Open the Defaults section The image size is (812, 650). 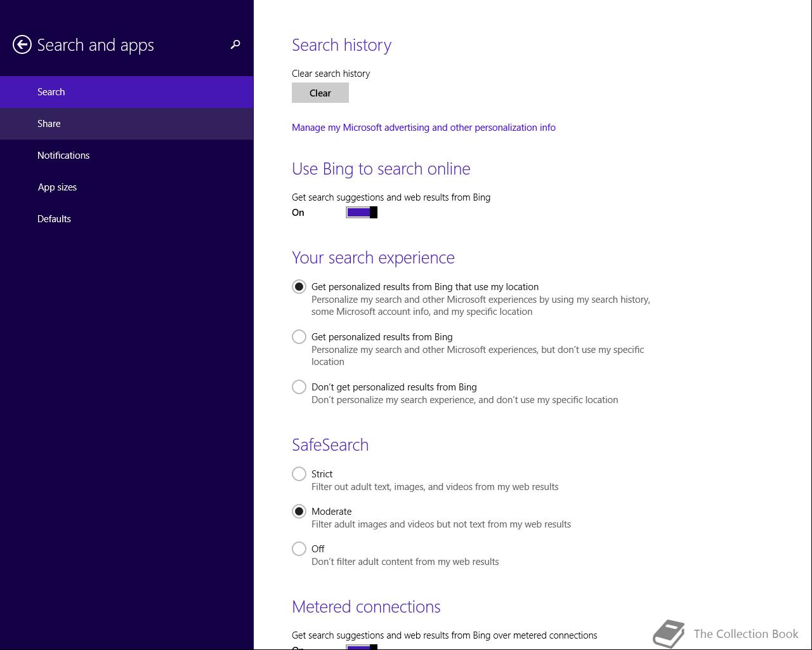[127, 219]
